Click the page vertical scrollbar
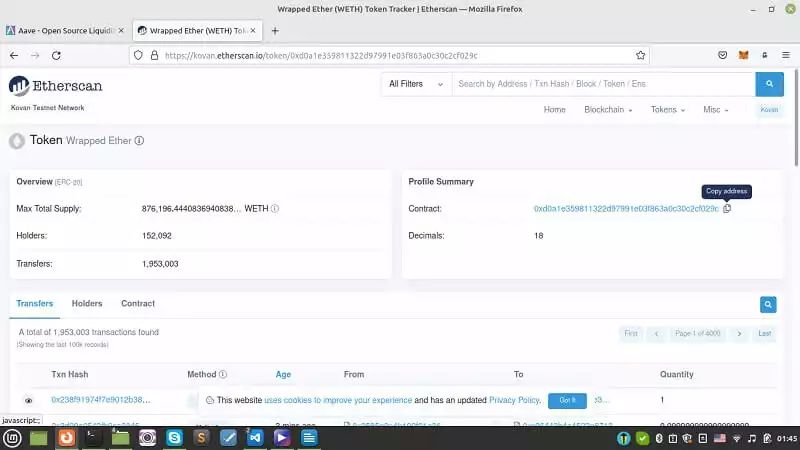This screenshot has height=450, width=800. [x=796, y=117]
